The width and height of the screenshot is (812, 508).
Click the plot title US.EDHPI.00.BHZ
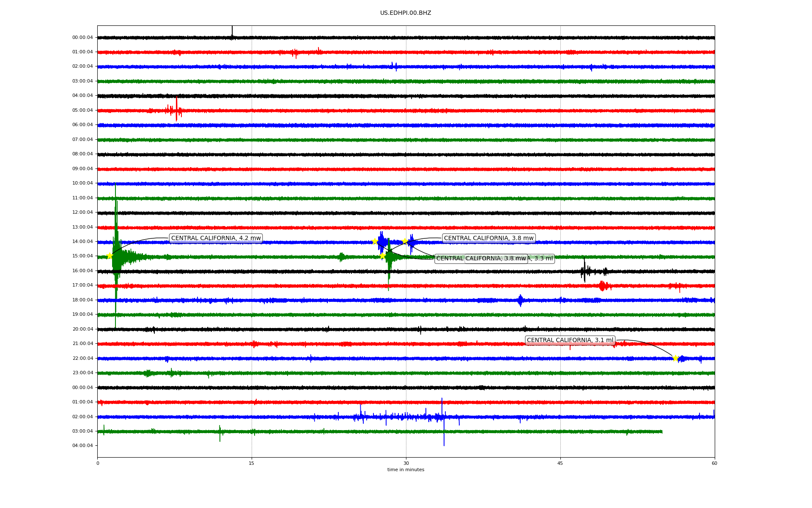coord(406,13)
